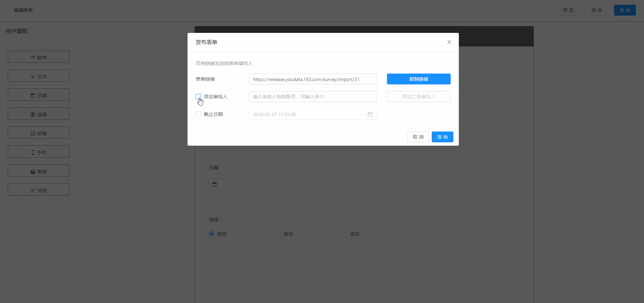644x303 pixels.
Task: Add the 邮箱 control from the control panel
Action: [39, 133]
